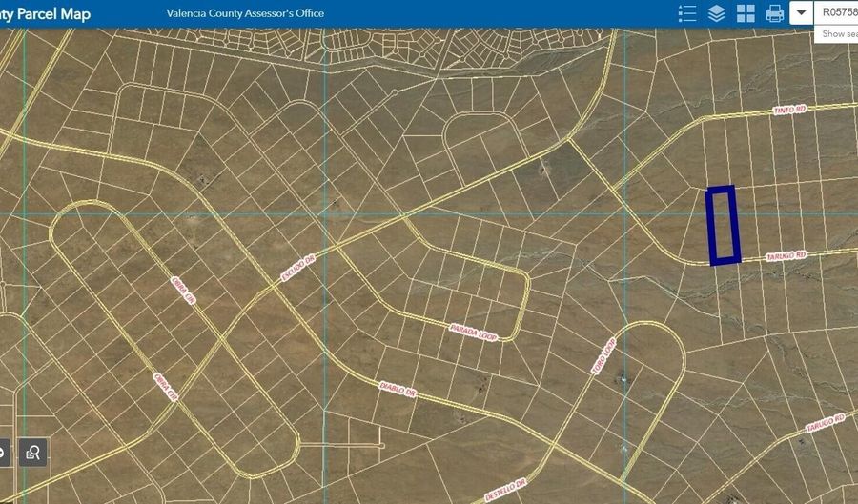858x504 pixels.
Task: Click the PARADA LOOP road label
Action: point(473,333)
